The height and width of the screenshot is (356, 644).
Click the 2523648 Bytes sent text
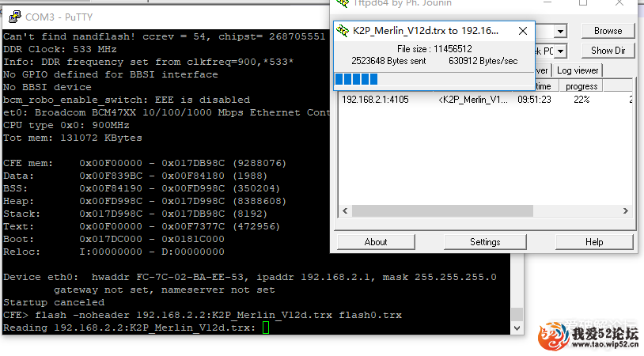click(x=388, y=61)
